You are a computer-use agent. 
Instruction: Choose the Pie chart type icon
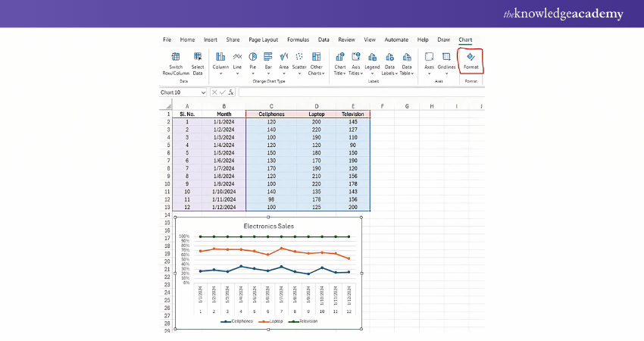[x=252, y=57]
